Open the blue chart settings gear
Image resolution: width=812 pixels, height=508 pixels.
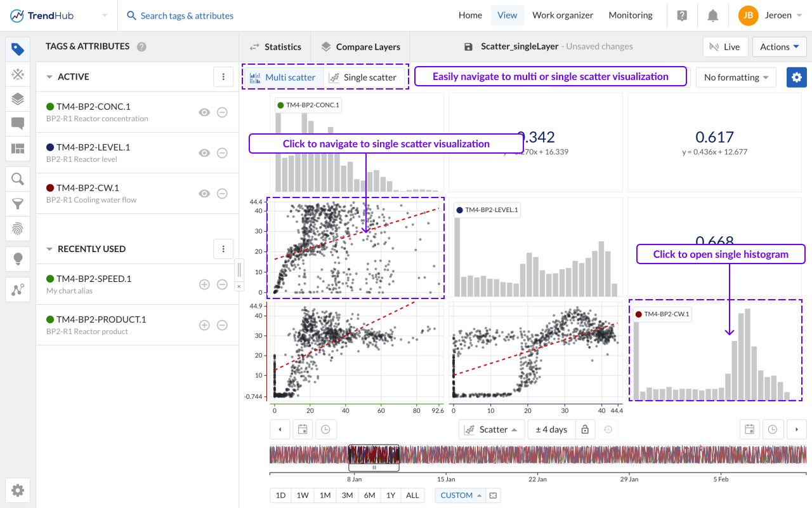[796, 77]
